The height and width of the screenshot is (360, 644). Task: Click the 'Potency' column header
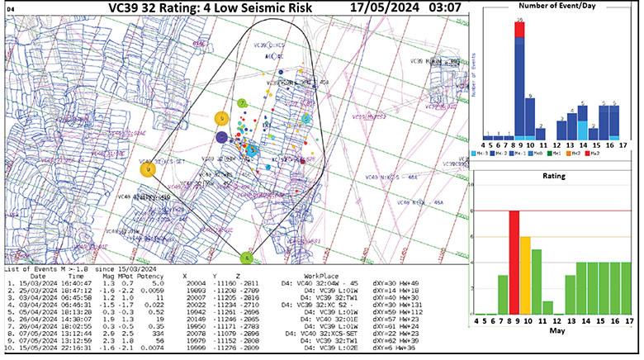(x=150, y=276)
